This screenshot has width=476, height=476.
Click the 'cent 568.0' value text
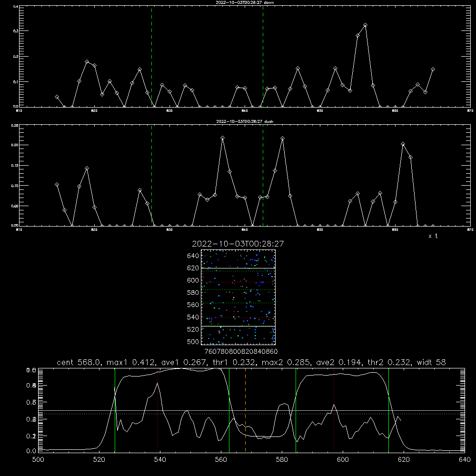(x=79, y=362)
